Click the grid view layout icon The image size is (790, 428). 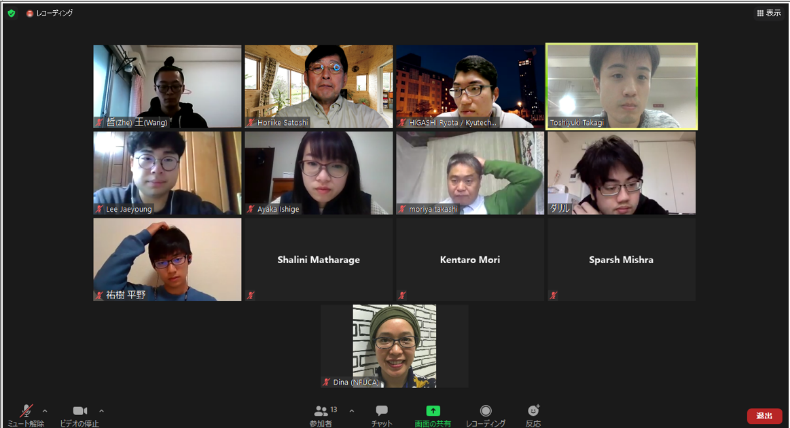pos(760,13)
